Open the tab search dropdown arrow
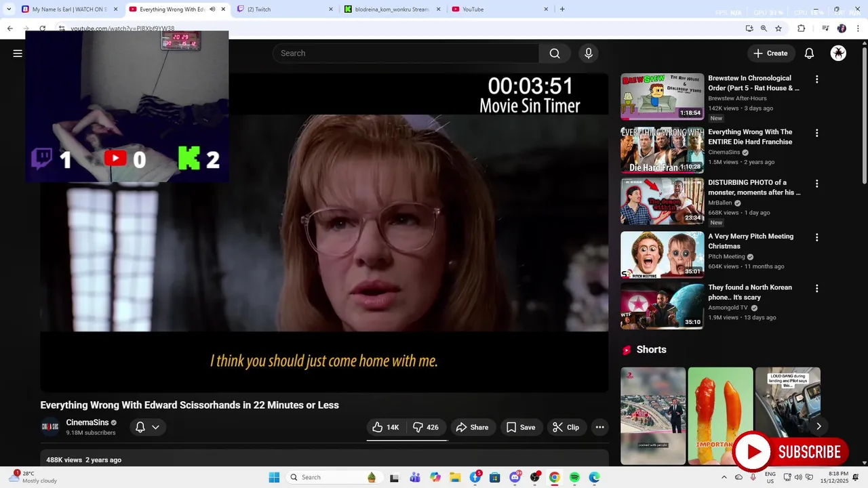Image resolution: width=868 pixels, height=488 pixels. pos(9,9)
